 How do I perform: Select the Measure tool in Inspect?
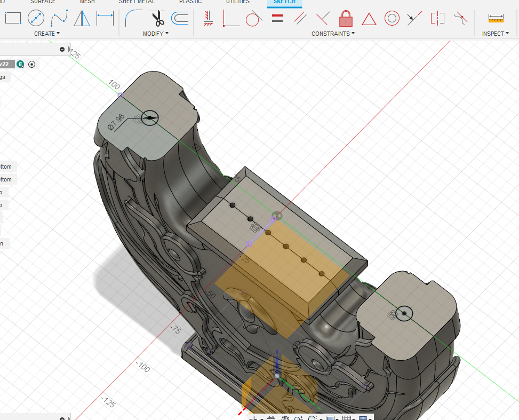(496, 18)
